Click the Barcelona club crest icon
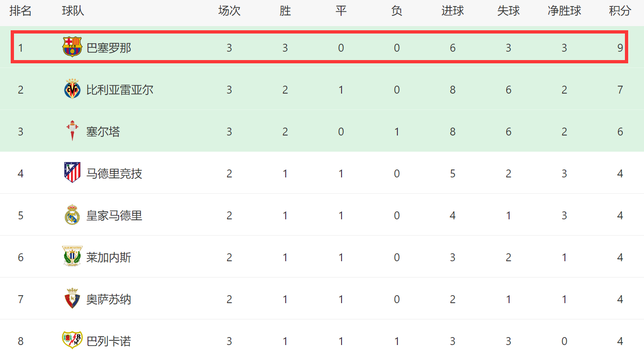 click(72, 47)
